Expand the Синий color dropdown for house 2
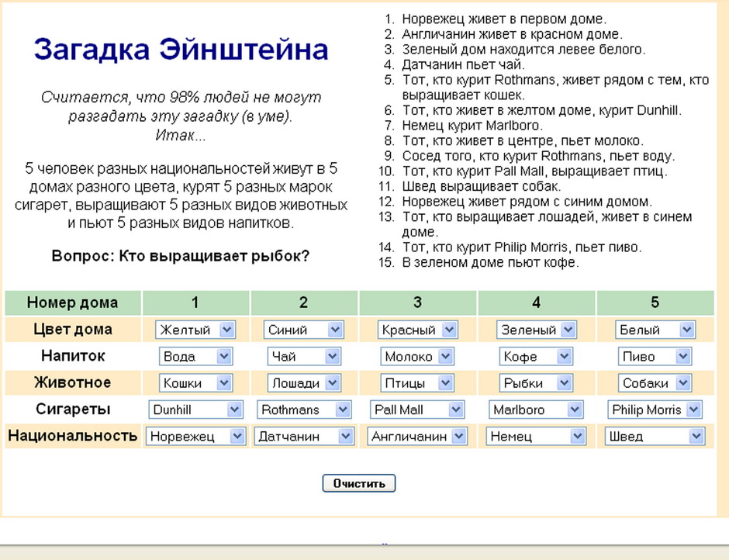The image size is (729, 560). [x=302, y=330]
